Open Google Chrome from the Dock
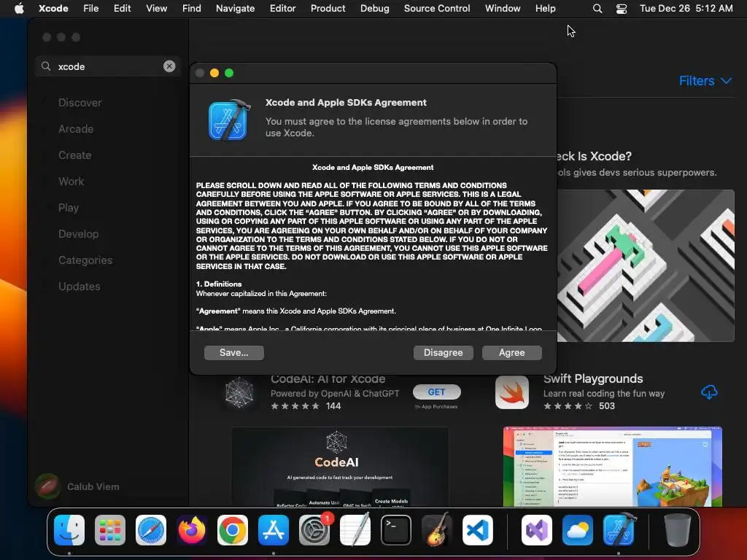747x560 pixels. 233,530
